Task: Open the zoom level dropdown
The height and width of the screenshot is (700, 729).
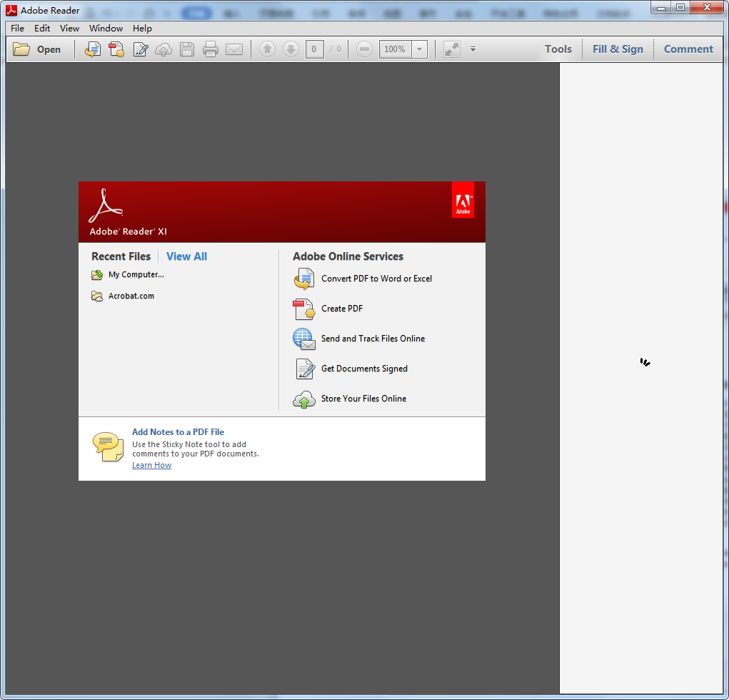Action: pyautogui.click(x=419, y=49)
